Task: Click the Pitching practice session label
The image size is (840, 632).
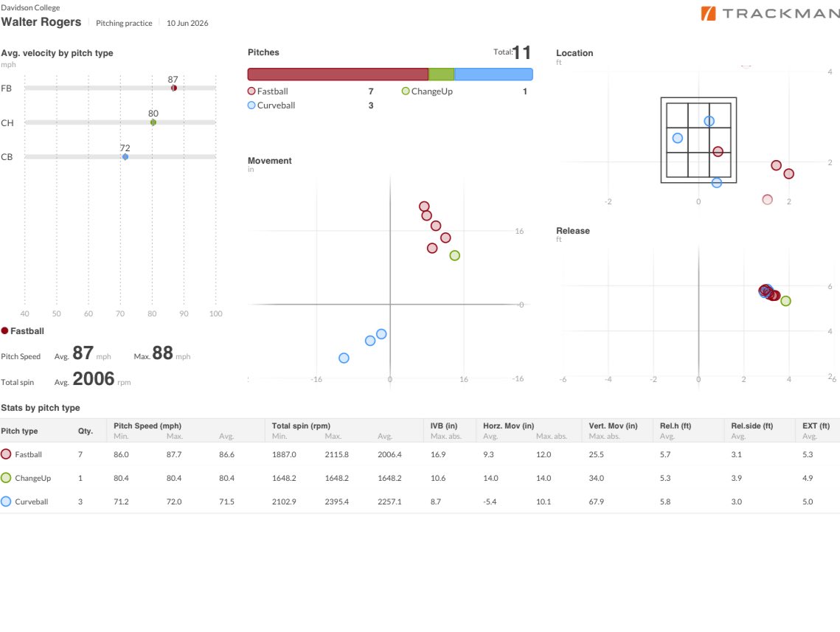Action: 124,23
